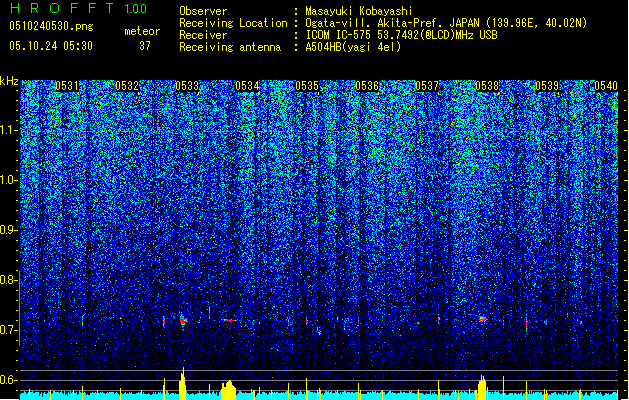The height and width of the screenshot is (400, 629).
Task: Click the 0539 time marker
Action: pyautogui.click(x=547, y=86)
